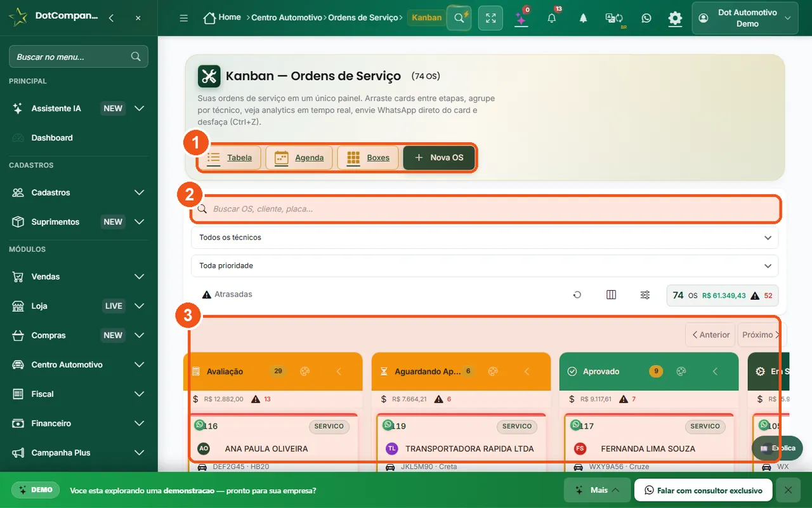Open Fiscal menu item
Image resolution: width=812 pixels, height=508 pixels.
click(x=79, y=394)
